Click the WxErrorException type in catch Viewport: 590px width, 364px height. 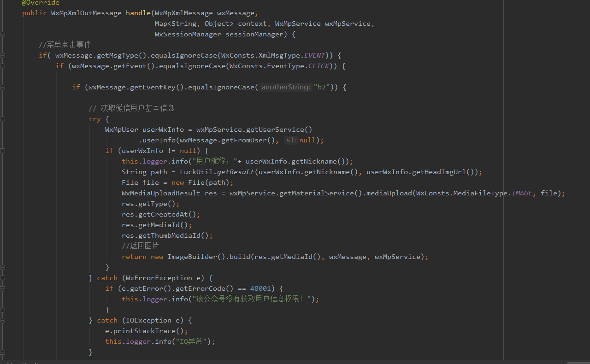(x=159, y=278)
